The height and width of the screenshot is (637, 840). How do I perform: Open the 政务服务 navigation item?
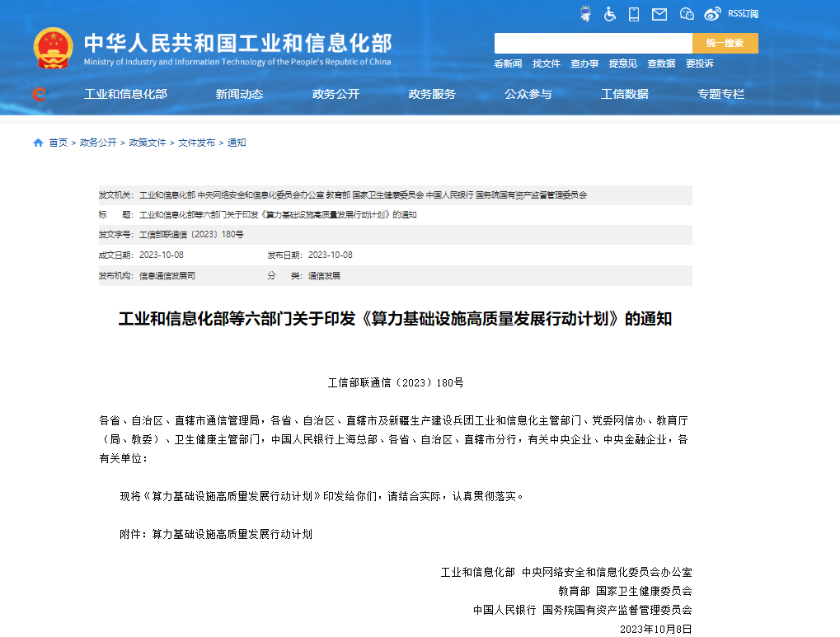pos(432,95)
